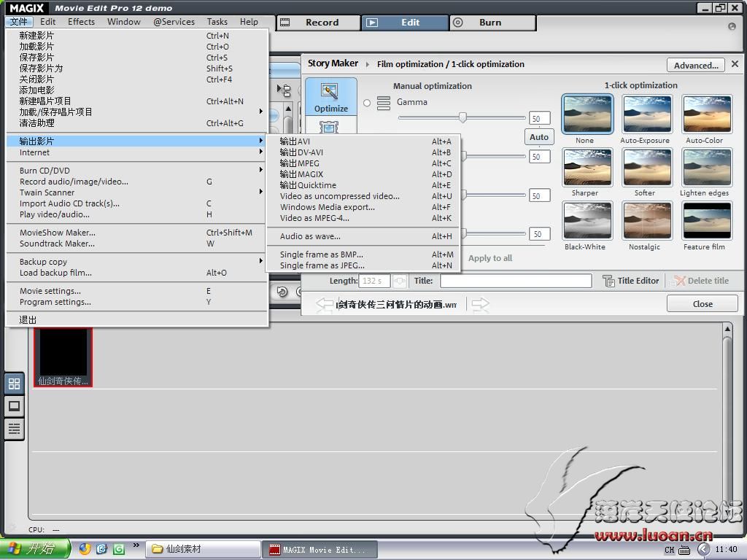The height and width of the screenshot is (560, 747).
Task: Close the Story Maker panel with X
Action: (735, 64)
